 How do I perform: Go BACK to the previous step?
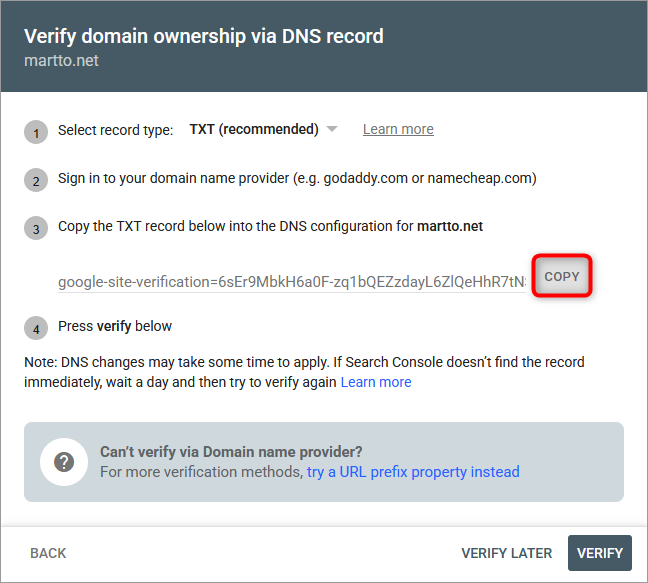(48, 553)
